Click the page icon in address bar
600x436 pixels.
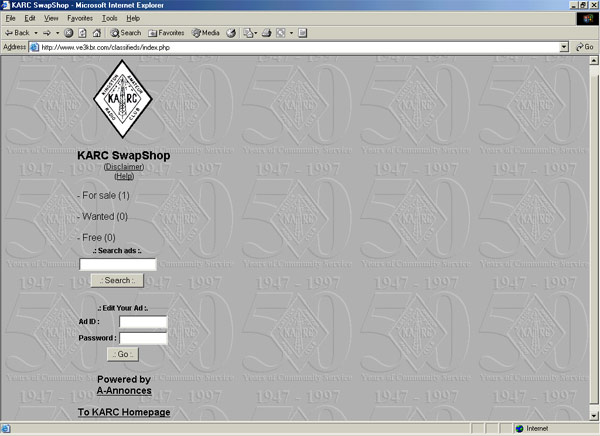click(34, 47)
